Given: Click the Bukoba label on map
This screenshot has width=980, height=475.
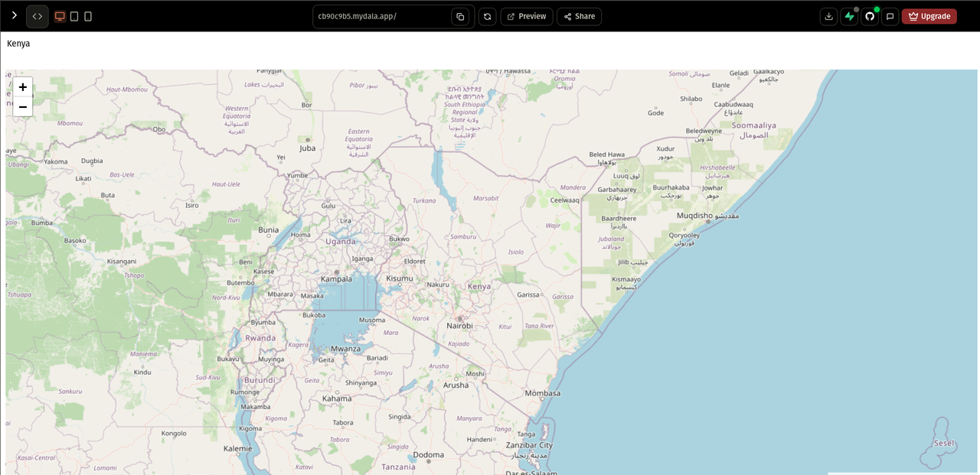Looking at the screenshot, I should (314, 315).
